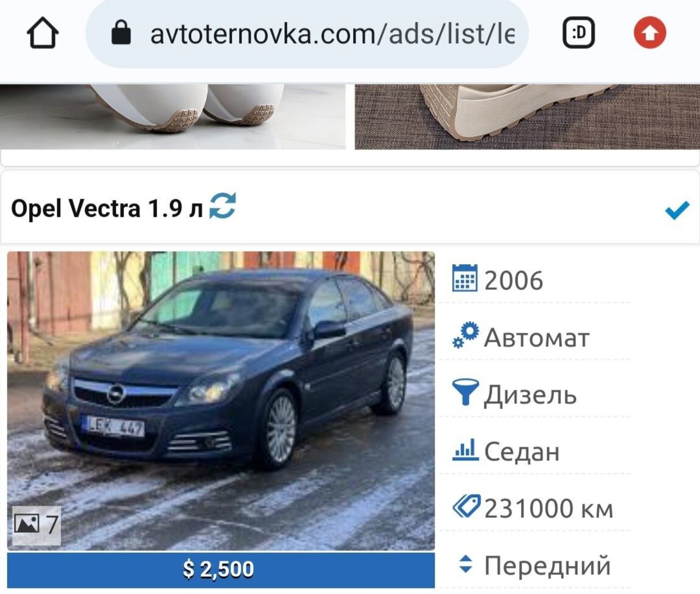
Task: Open the Opel Vectra 1.9 л listing title
Action: [107, 208]
